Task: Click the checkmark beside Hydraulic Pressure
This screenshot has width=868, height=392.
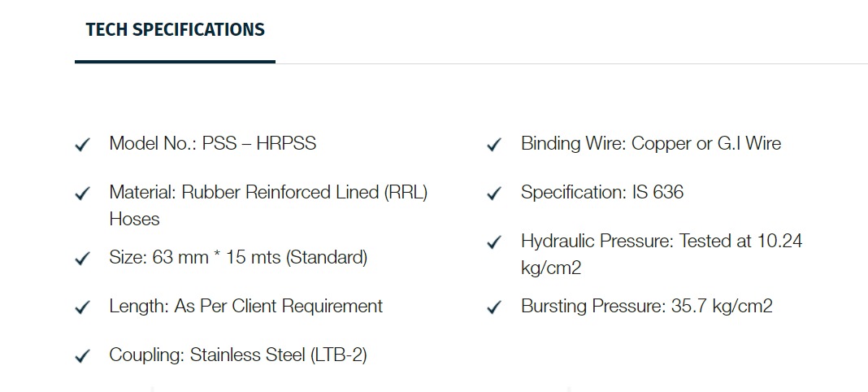Action: coord(494,242)
